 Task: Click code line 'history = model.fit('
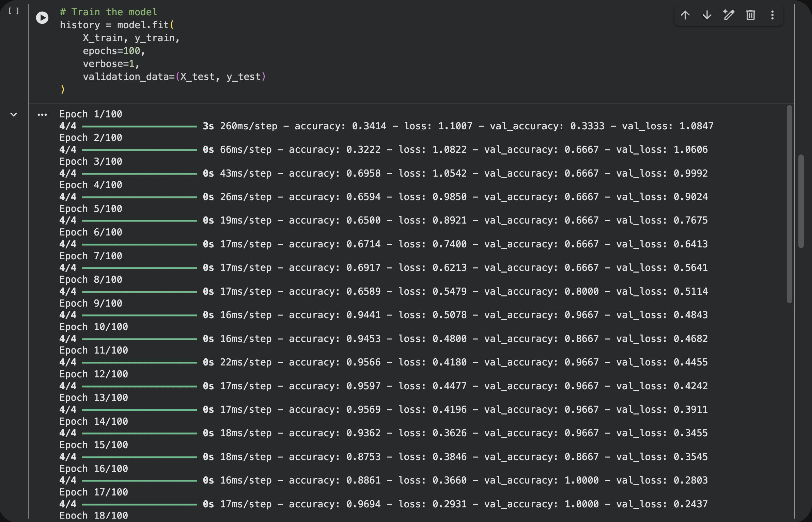(x=117, y=25)
